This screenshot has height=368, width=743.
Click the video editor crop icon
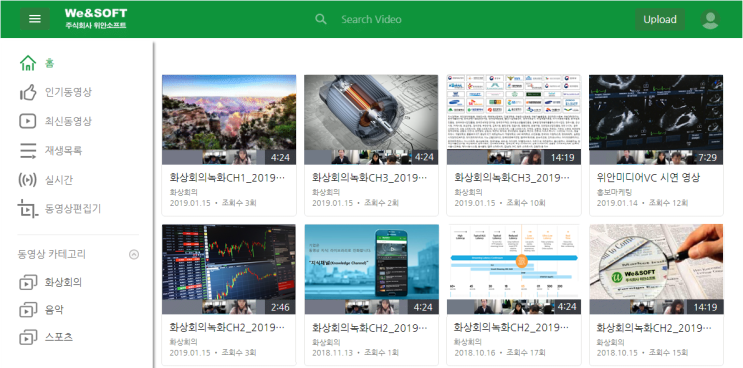(28, 209)
